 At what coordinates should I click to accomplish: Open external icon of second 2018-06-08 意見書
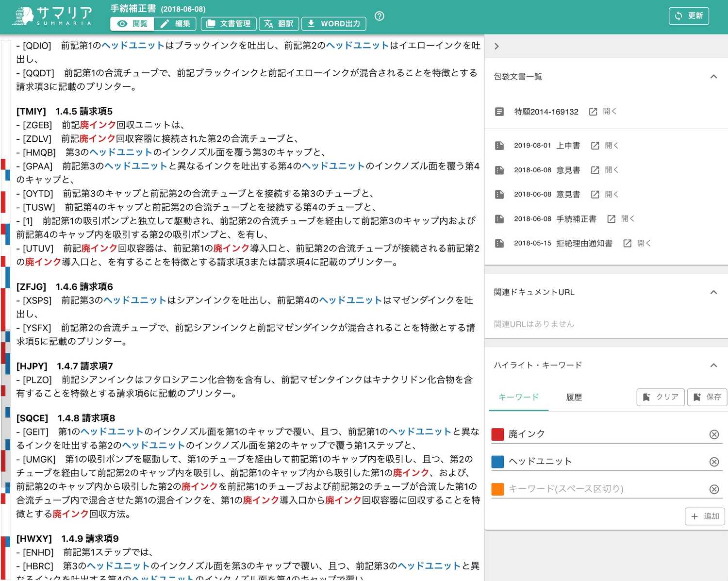point(595,195)
